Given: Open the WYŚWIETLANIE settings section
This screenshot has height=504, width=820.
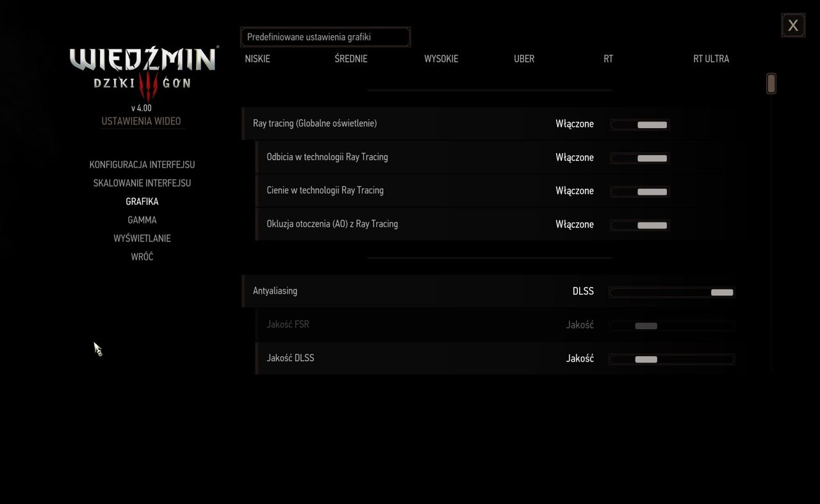Looking at the screenshot, I should (x=142, y=238).
